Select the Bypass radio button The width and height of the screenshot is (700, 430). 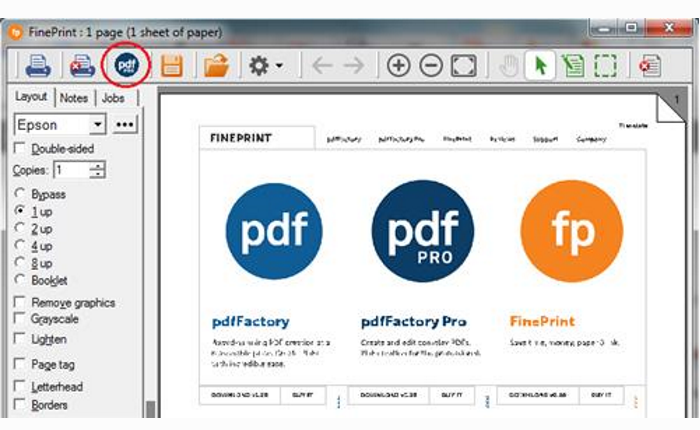[x=20, y=193]
